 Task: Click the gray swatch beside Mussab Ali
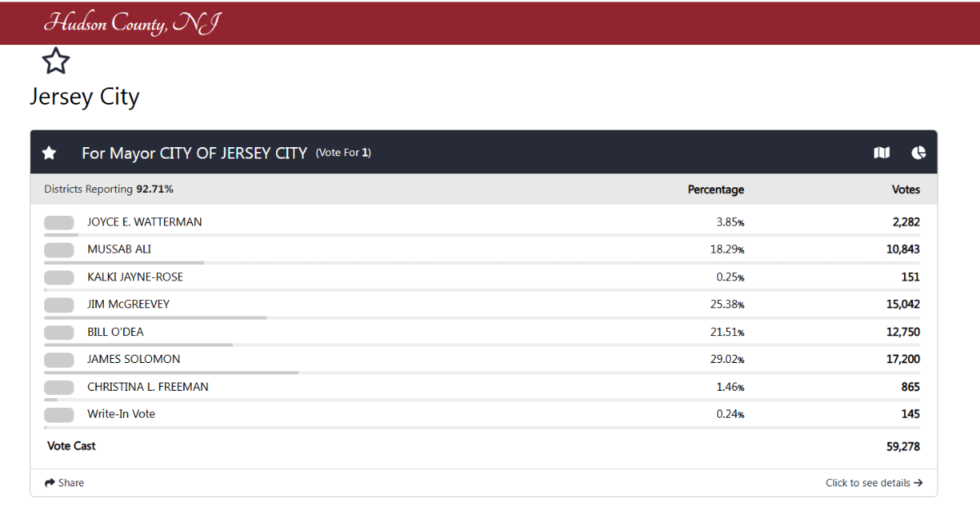59,249
